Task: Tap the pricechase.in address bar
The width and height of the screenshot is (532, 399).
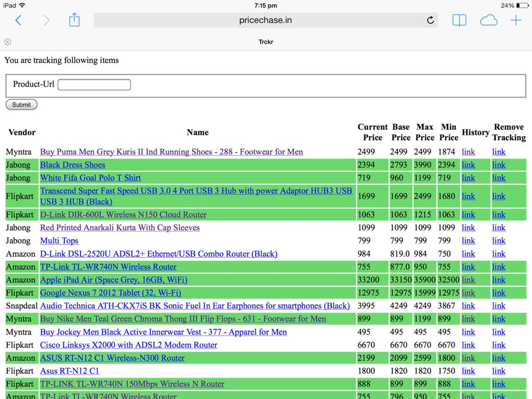Action: (x=265, y=20)
